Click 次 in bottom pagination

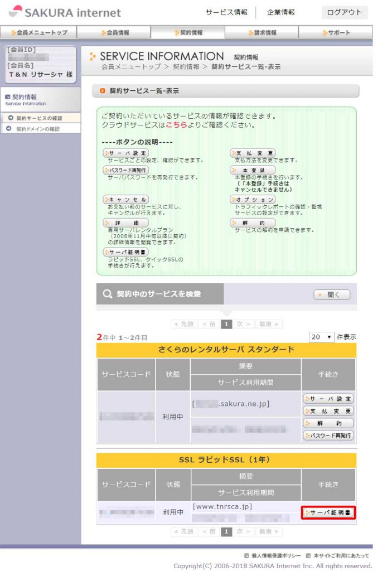(243, 531)
